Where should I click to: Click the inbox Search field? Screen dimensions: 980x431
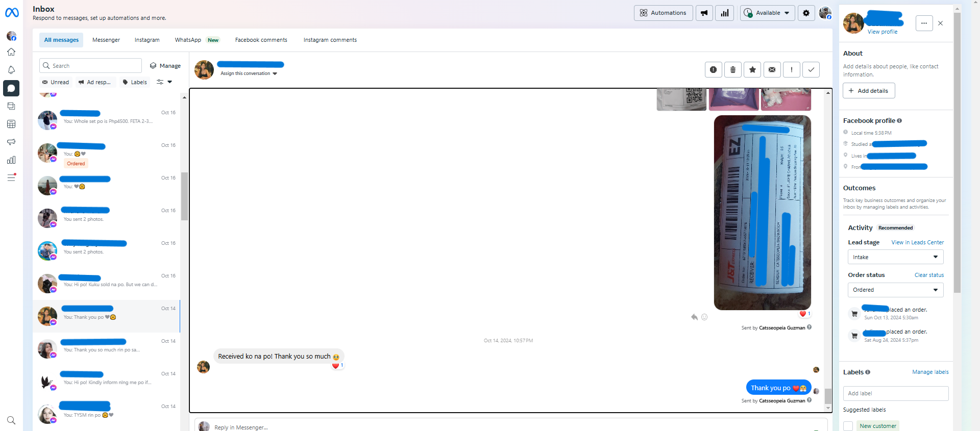(x=90, y=66)
